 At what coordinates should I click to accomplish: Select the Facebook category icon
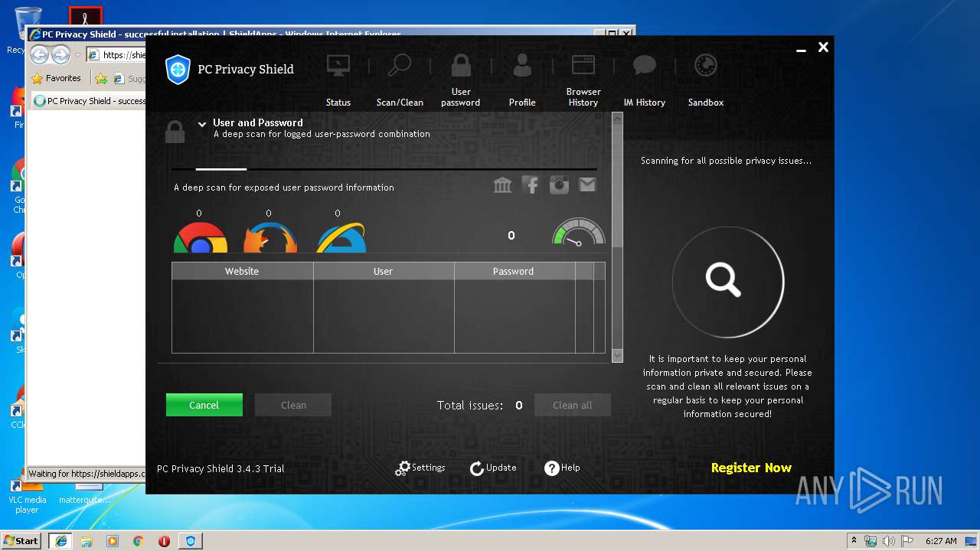[x=531, y=184]
